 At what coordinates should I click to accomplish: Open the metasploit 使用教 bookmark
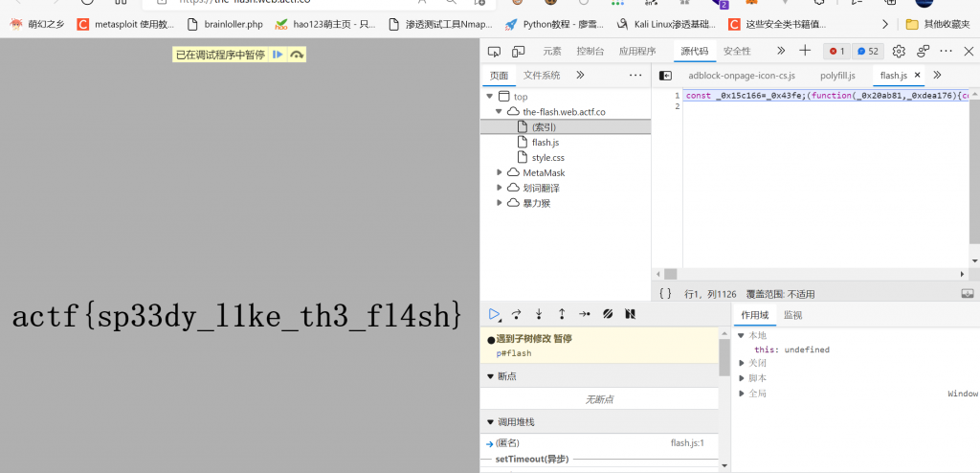(x=125, y=24)
